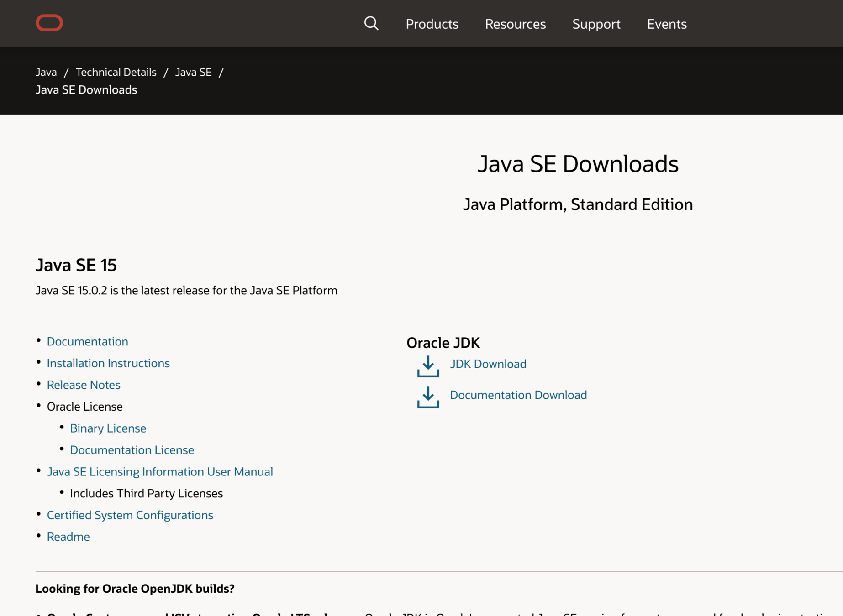The image size is (843, 616).
Task: Open the search magnifier icon
Action: pos(371,23)
